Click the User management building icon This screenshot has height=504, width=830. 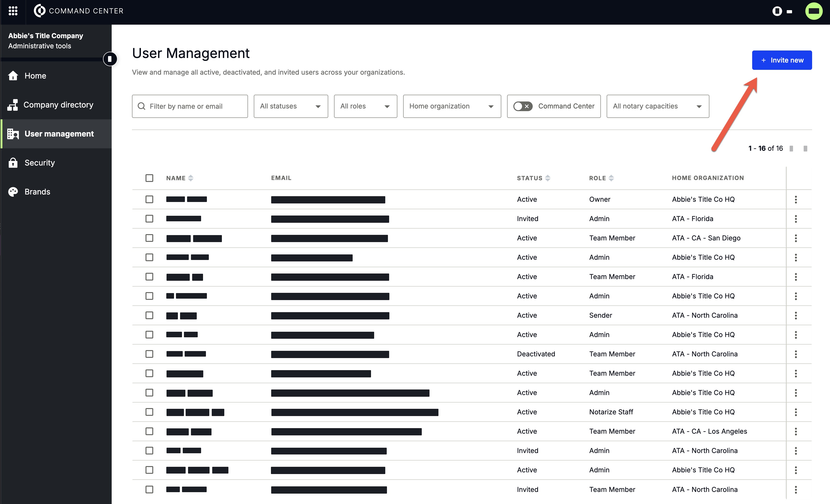pos(13,134)
